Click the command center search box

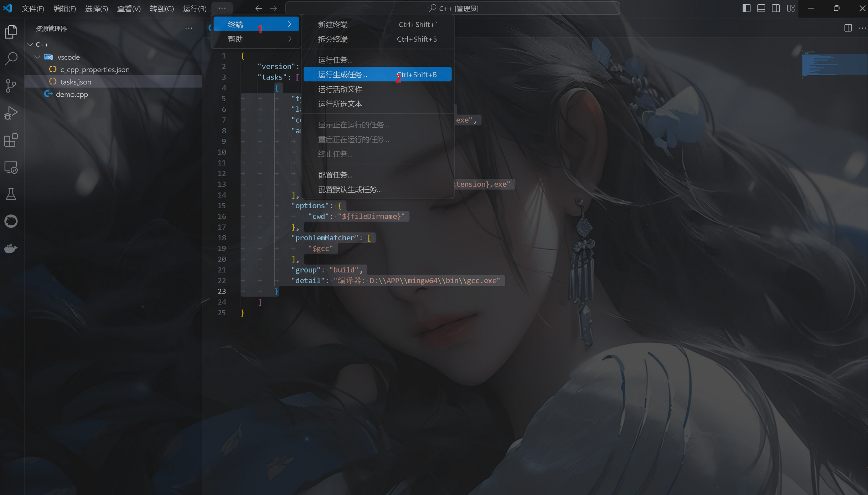pos(453,8)
